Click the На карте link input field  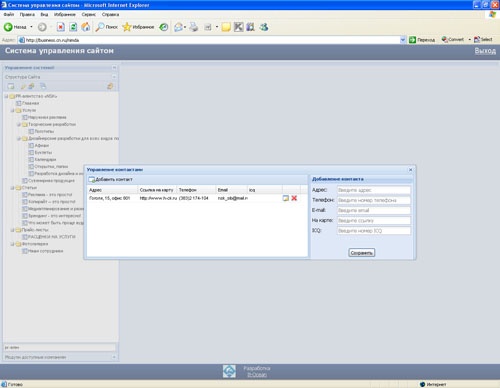click(x=374, y=221)
